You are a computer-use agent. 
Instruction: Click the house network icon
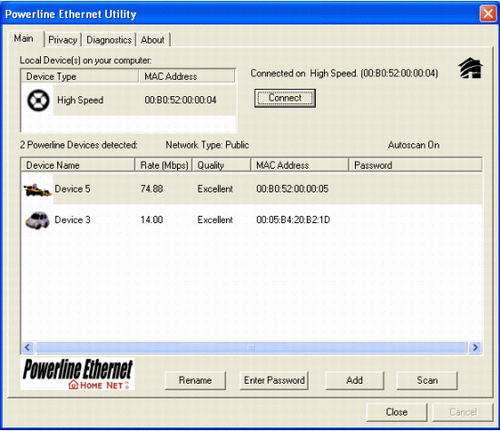[471, 68]
